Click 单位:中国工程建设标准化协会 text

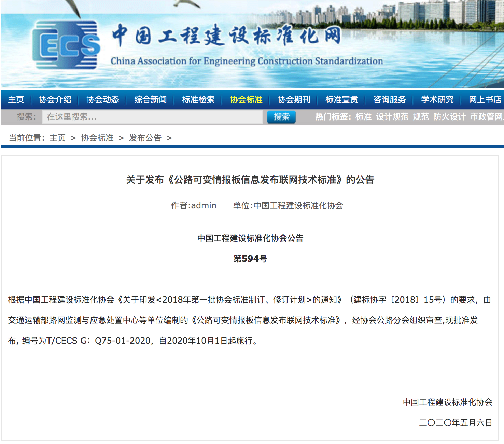click(x=288, y=205)
